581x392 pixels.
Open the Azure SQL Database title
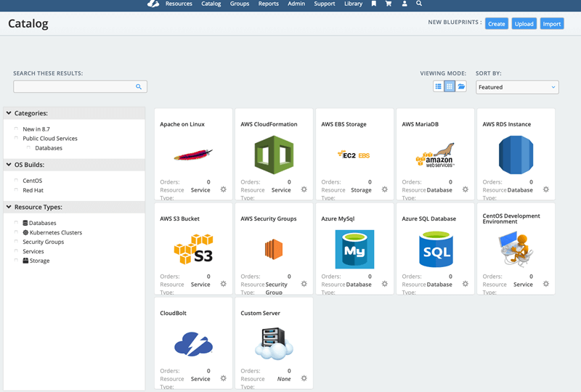click(x=428, y=219)
